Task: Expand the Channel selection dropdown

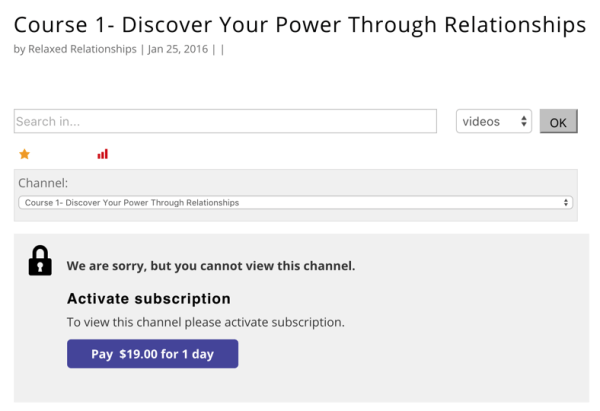Action: tap(295, 202)
